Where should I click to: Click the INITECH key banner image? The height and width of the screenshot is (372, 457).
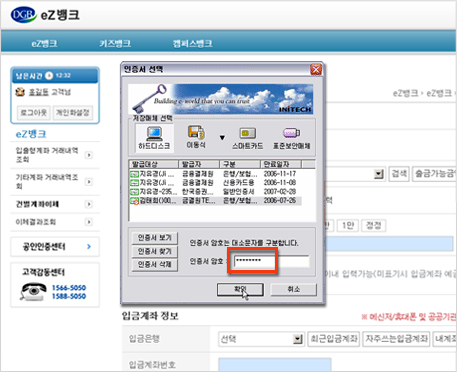221,99
